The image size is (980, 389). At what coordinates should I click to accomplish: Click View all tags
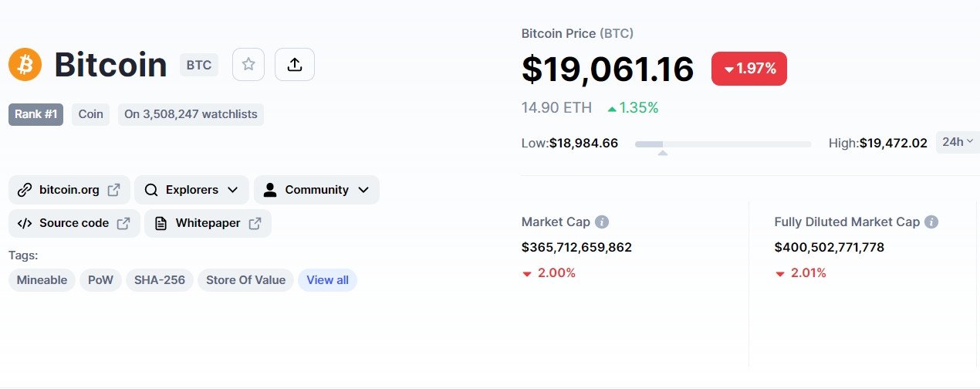click(328, 280)
